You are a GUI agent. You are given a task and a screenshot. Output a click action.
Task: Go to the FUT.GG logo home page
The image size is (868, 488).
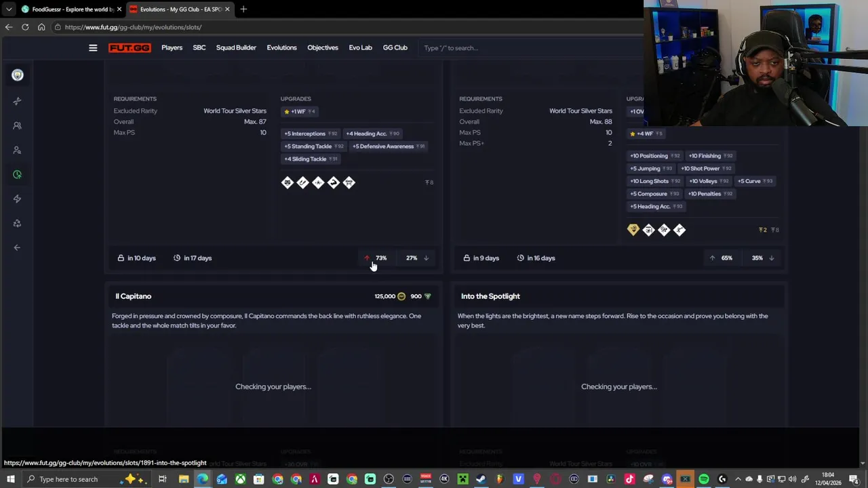point(130,47)
